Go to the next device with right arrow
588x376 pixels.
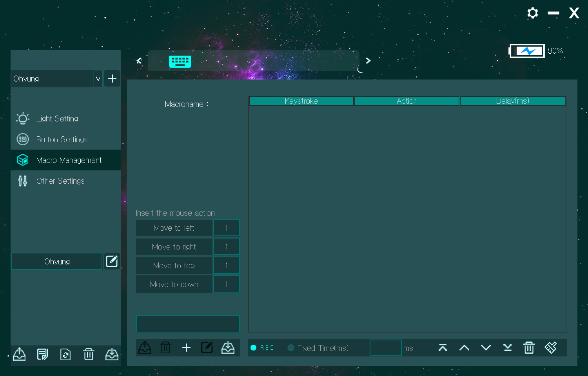(368, 61)
